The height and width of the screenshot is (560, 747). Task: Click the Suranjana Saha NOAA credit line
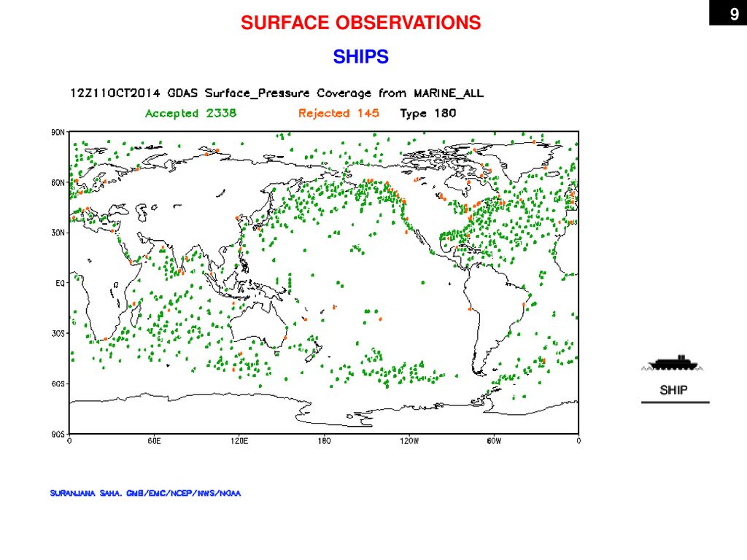point(145,494)
